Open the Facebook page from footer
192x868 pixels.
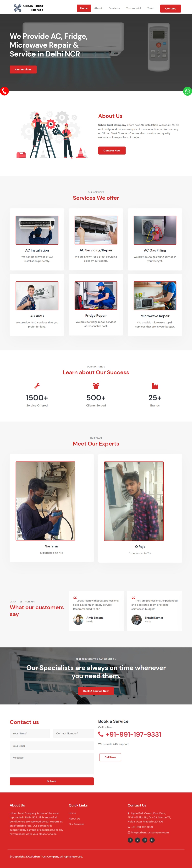coord(130,840)
